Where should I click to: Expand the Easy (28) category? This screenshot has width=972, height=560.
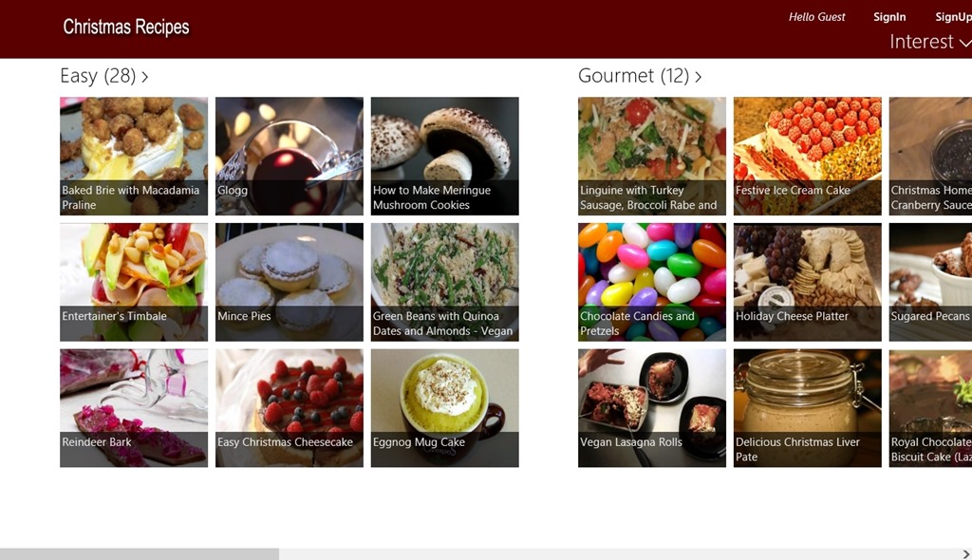[x=104, y=76]
